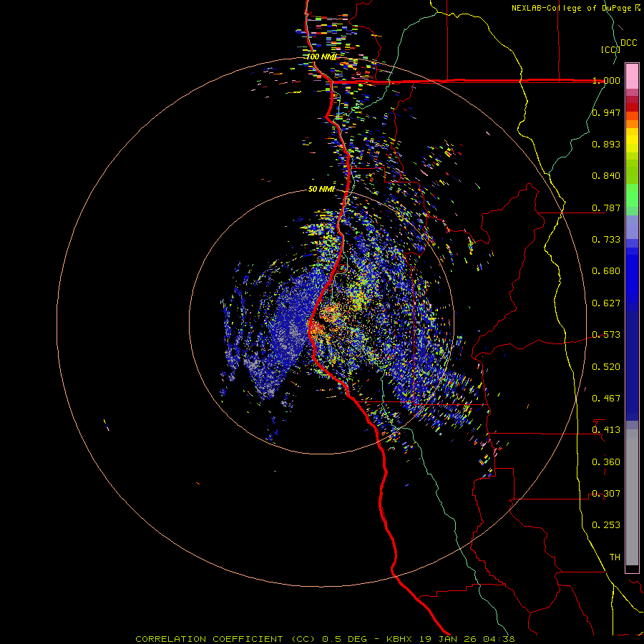Screen dimensions: 644x644
Task: Select the 0.467 scale value
Action: point(606,399)
